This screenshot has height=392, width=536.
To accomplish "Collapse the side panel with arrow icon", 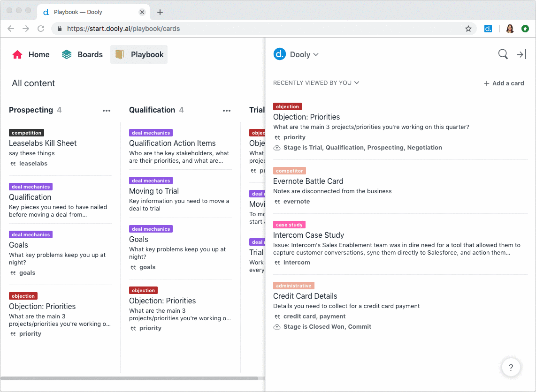I will tap(521, 54).
